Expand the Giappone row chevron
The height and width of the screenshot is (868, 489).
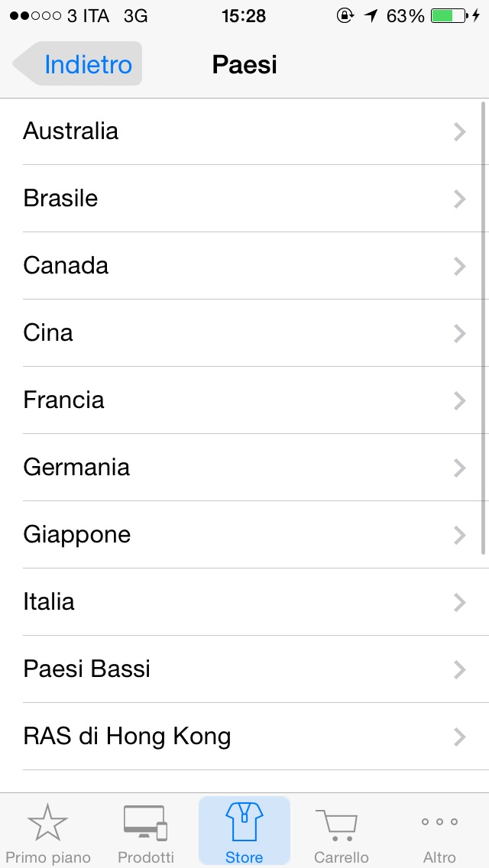[x=459, y=536]
